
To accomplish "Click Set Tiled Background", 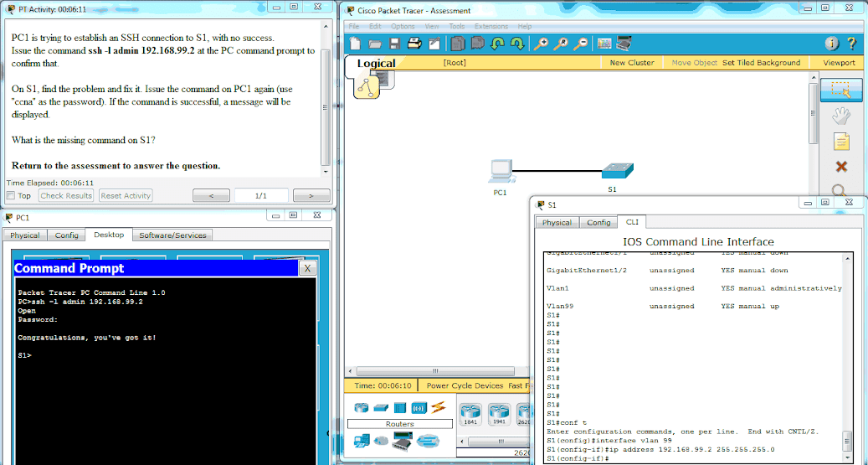I will (761, 63).
